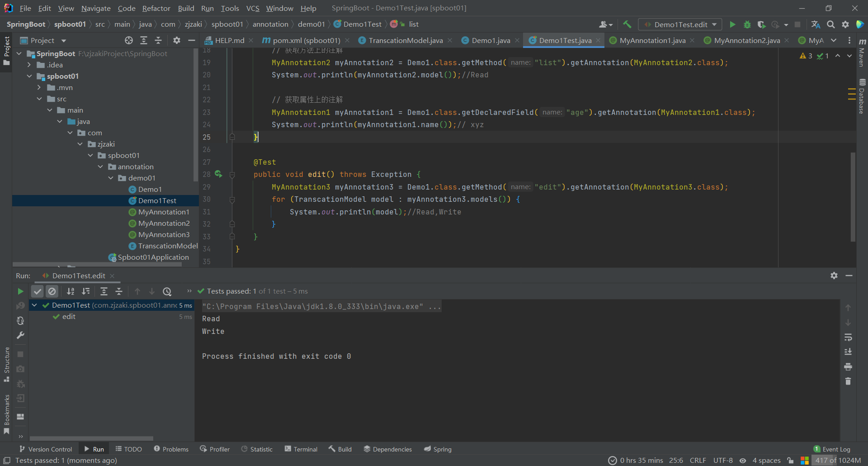This screenshot has width=868, height=466.
Task: Toggle soft-wrap in console output
Action: (848, 337)
